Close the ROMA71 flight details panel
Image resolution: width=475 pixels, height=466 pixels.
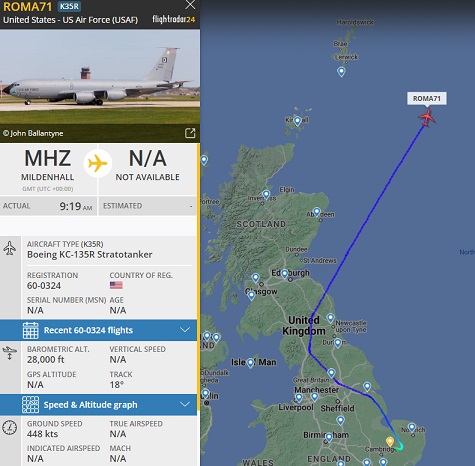[190, 5]
